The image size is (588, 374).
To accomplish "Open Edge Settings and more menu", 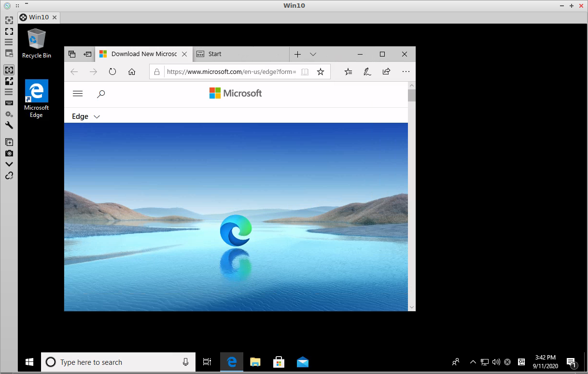I will click(406, 72).
